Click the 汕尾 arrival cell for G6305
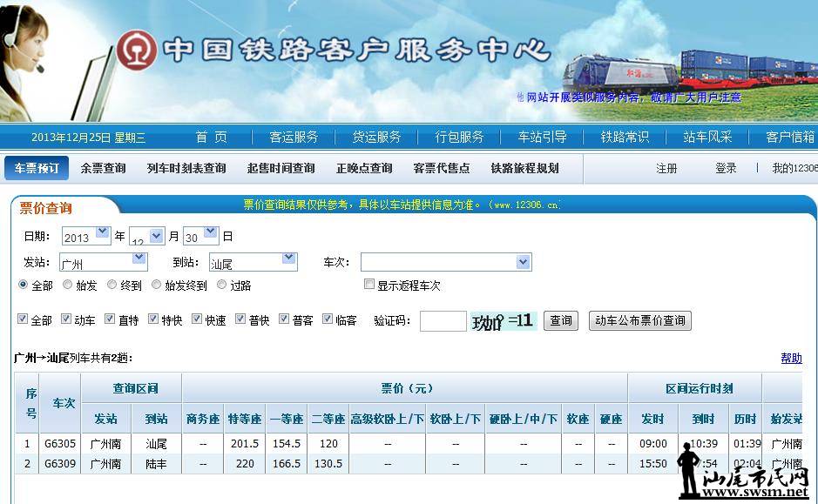This screenshot has height=504, width=818. tap(156, 444)
